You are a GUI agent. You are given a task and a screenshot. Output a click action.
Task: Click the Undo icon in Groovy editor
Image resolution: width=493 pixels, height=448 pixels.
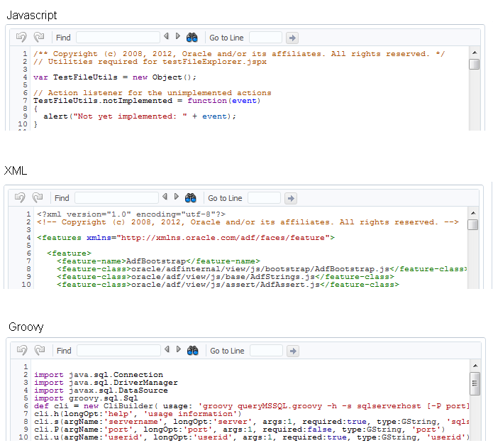pos(22,350)
